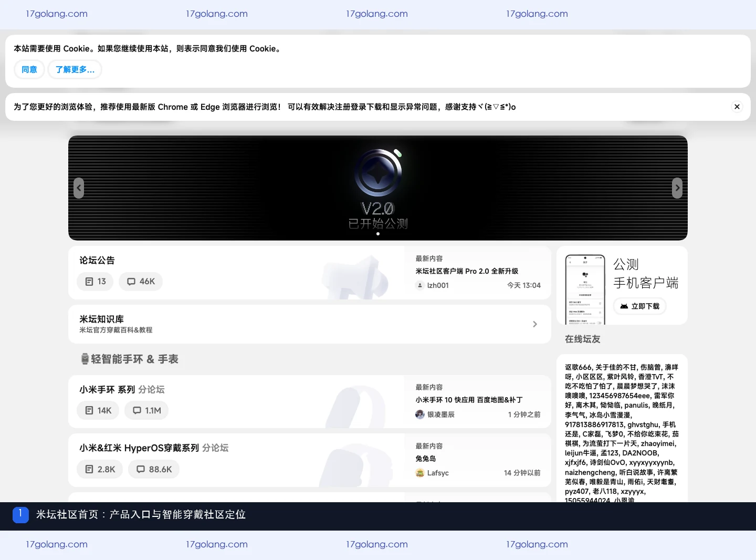This screenshot has width=756, height=560.
Task: Open post 米坛社区客户端 Pro 2.0 全新升级
Action: coord(467,271)
